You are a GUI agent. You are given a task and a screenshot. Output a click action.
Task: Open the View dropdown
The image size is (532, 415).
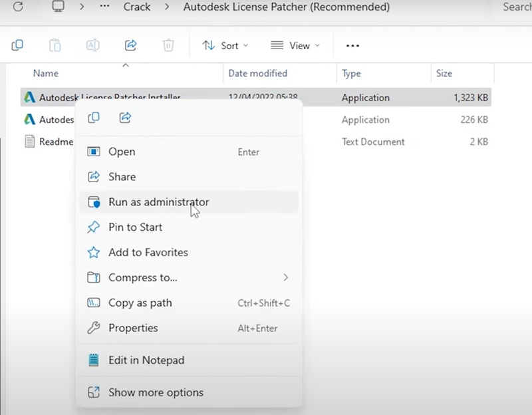click(295, 45)
